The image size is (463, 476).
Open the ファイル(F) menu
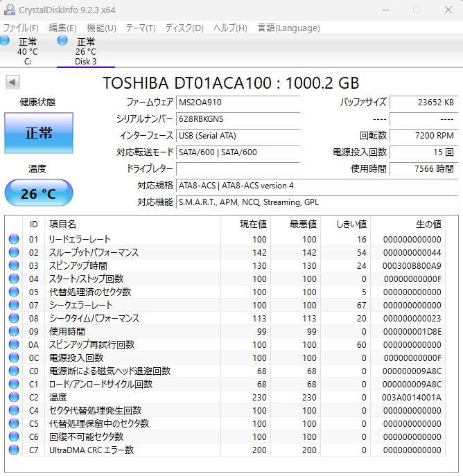tap(21, 28)
